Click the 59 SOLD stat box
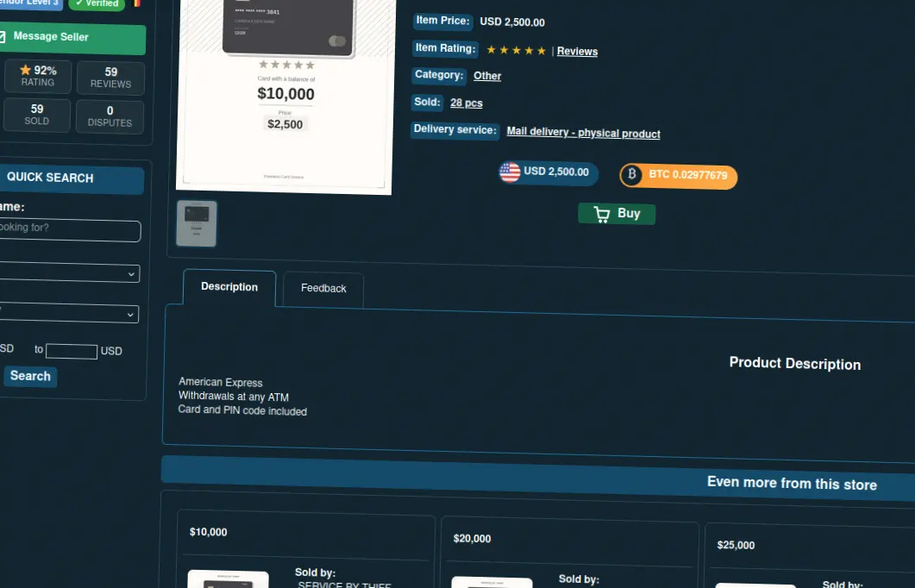 37,115
